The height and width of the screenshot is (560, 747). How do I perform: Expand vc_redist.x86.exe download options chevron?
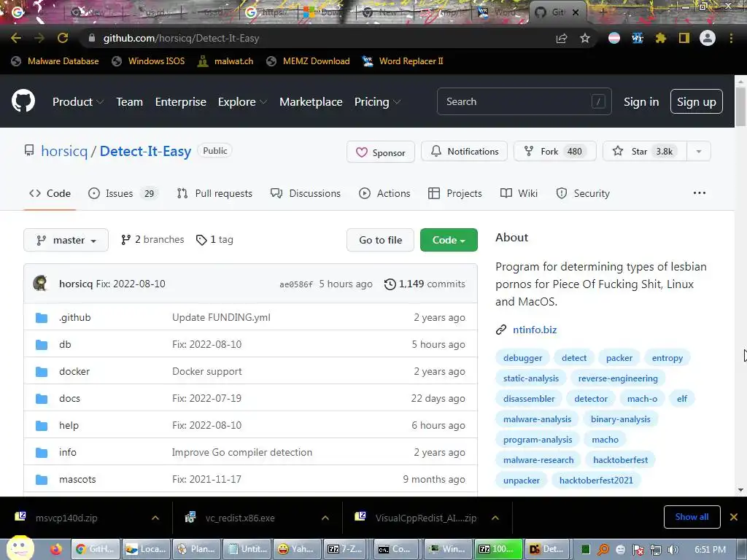coord(325,518)
